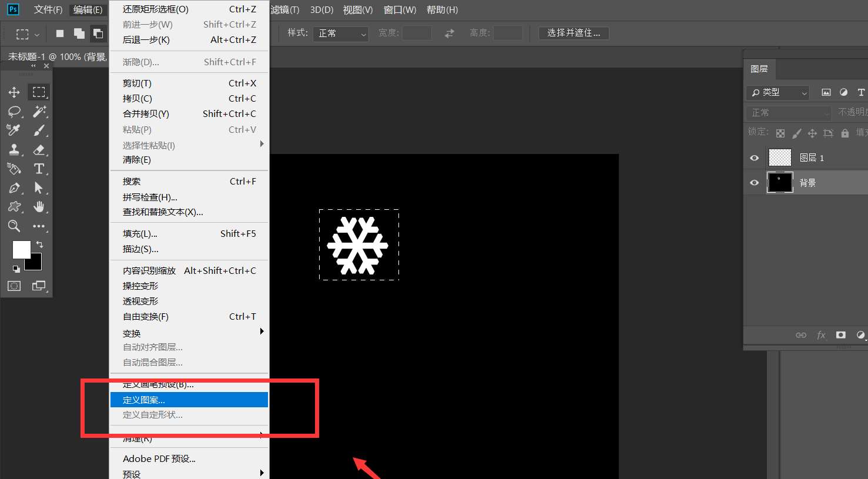Select the Zoom tool

pyautogui.click(x=14, y=226)
